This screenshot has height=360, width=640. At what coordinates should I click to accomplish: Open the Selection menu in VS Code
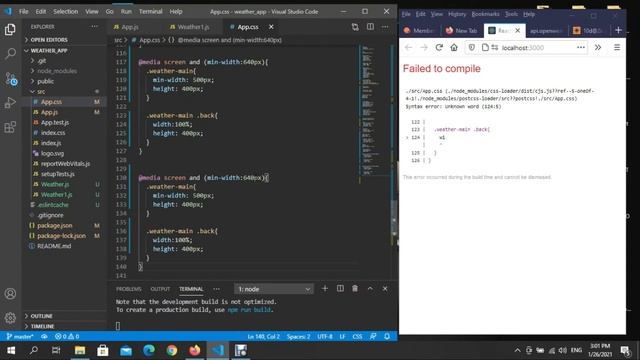tap(65, 11)
